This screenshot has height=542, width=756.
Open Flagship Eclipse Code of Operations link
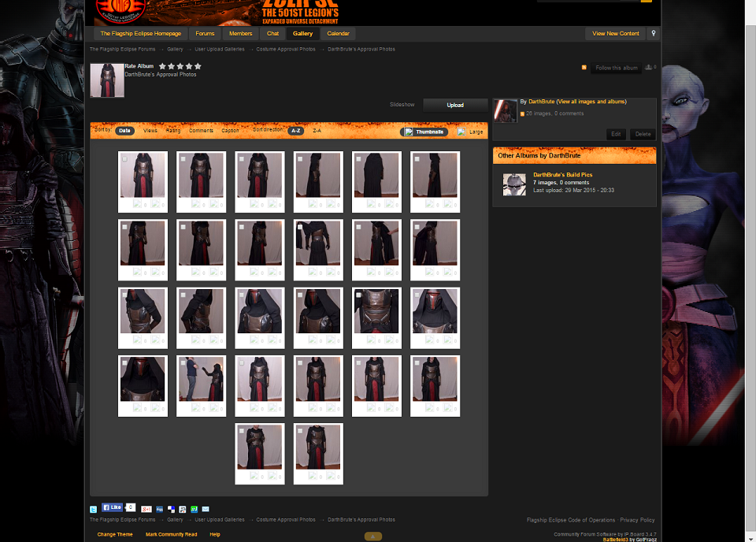pyautogui.click(x=571, y=520)
